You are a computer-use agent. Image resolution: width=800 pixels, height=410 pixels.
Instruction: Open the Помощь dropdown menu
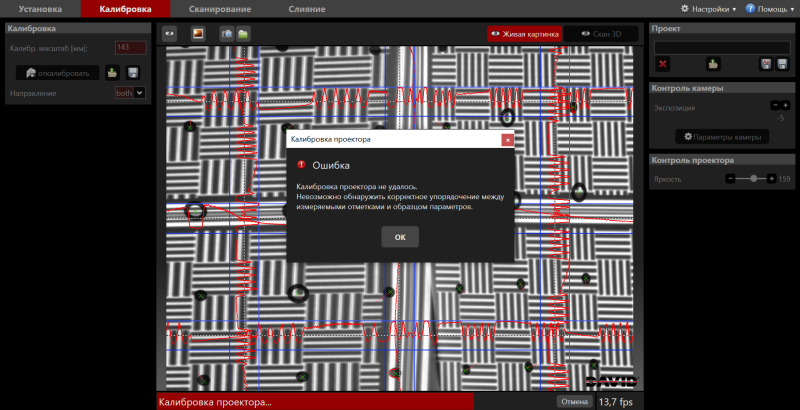click(x=772, y=8)
